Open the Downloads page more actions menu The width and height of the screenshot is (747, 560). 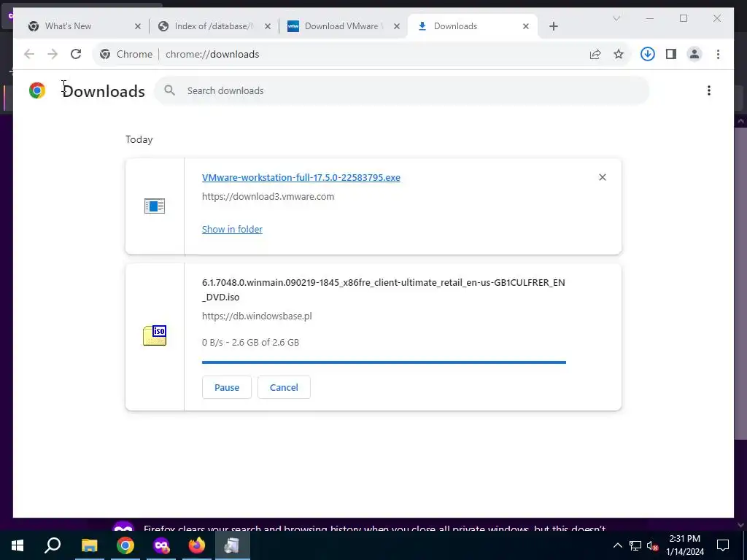(709, 90)
